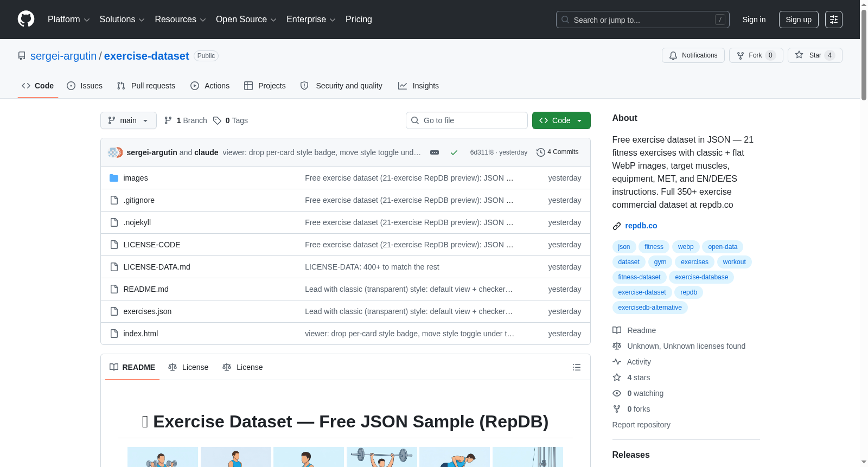Expand the Open Source menu

click(246, 20)
